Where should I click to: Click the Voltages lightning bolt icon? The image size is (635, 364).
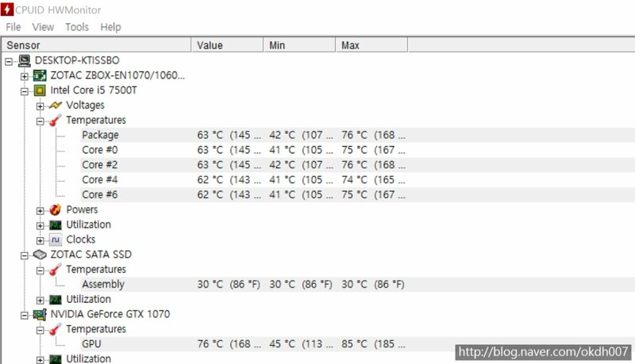pos(56,105)
